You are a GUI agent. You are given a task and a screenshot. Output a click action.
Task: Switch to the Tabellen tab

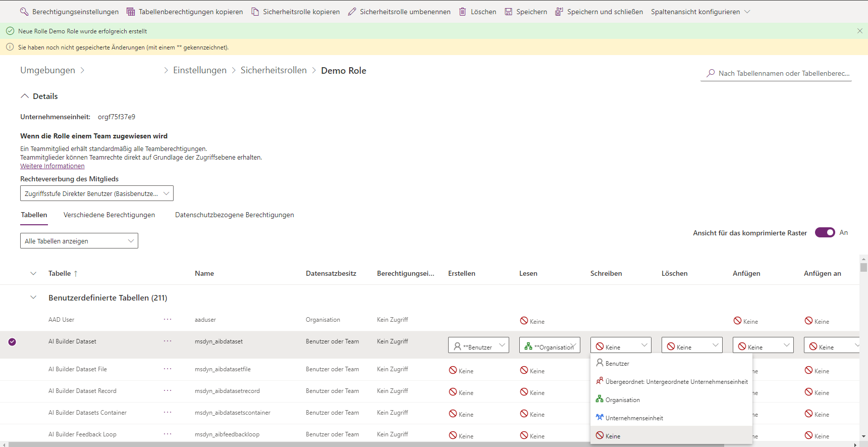point(34,215)
